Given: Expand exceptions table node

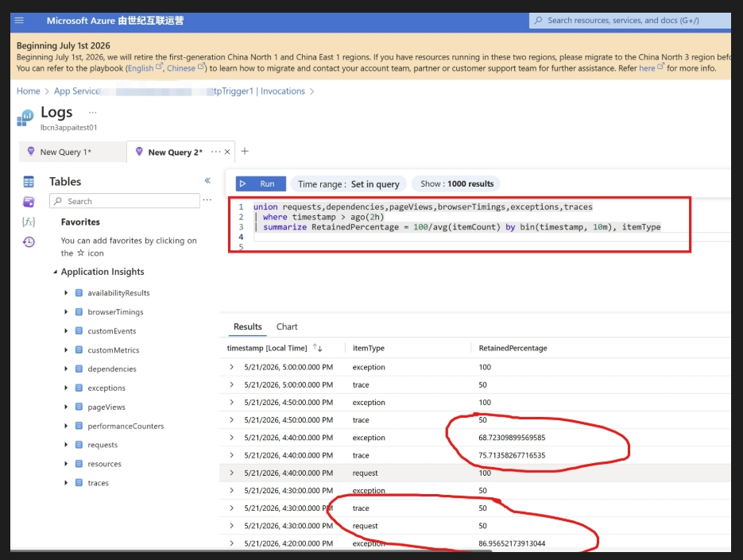Looking at the screenshot, I should (x=66, y=388).
